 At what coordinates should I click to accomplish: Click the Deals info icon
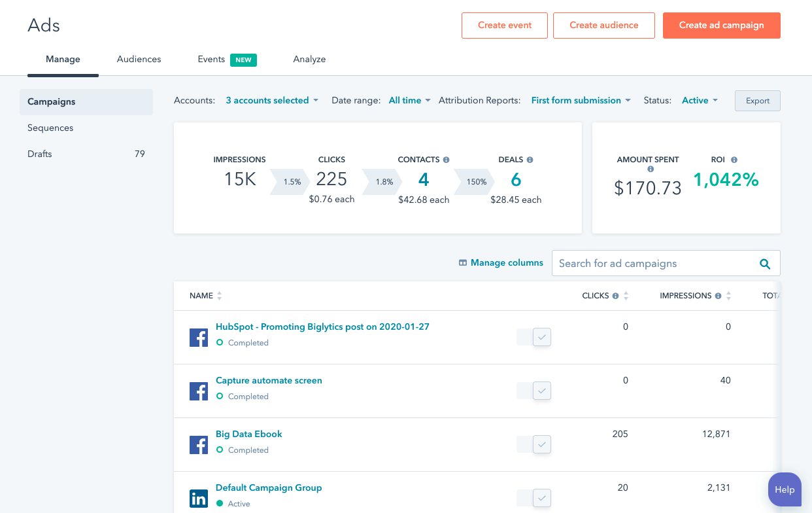tap(530, 160)
